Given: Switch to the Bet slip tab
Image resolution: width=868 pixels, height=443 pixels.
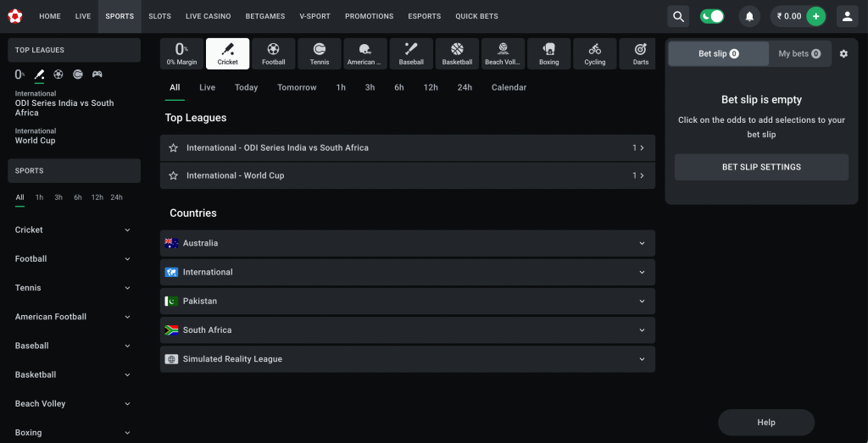Looking at the screenshot, I should (x=719, y=53).
